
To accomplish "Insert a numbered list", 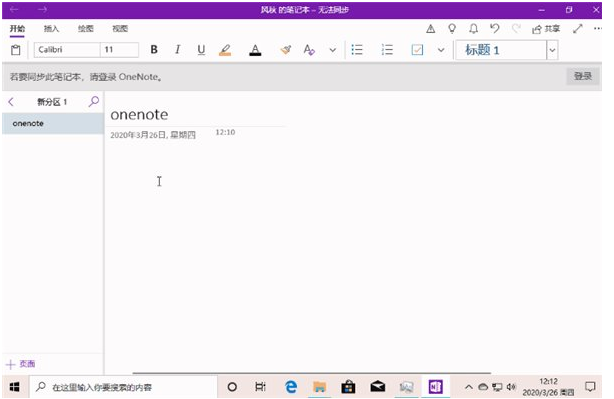I will tap(387, 50).
